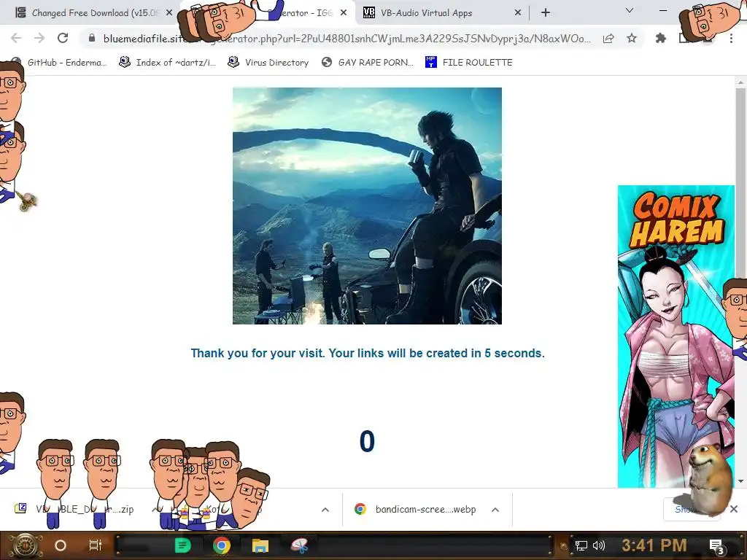Go forward to the next page
Viewport: 747px width, 560px height.
pyautogui.click(x=39, y=38)
